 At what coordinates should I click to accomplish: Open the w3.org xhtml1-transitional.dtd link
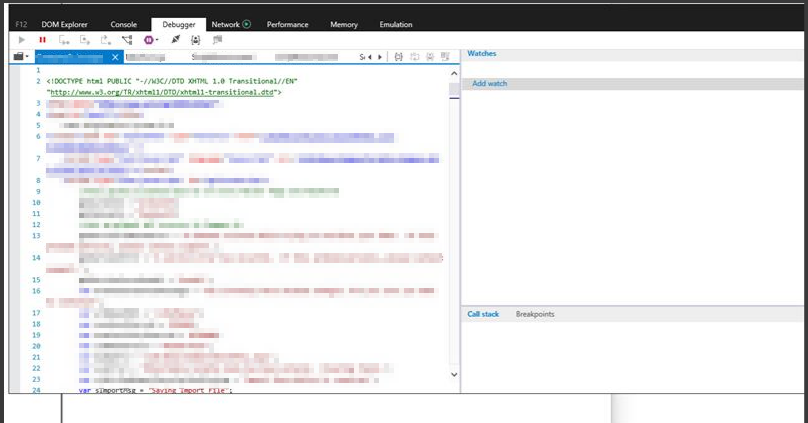[162, 92]
